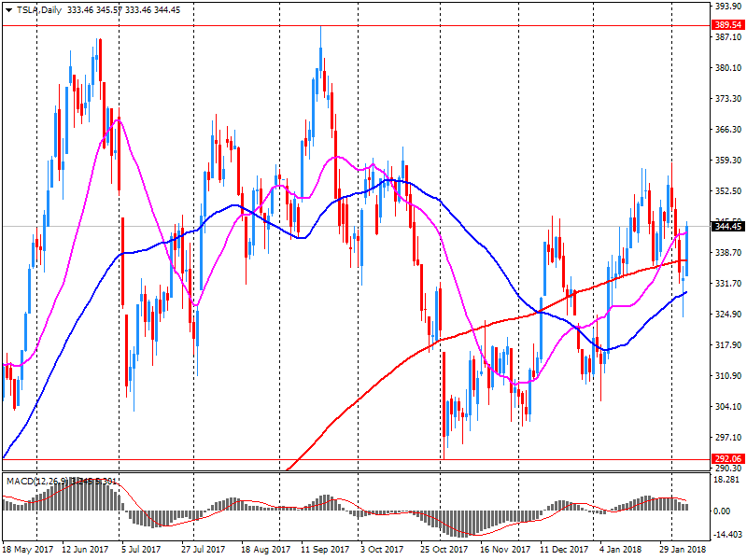Image resolution: width=747 pixels, height=560 pixels.
Task: Click the OHLC values 333.46 345.57 text
Action: click(95, 10)
